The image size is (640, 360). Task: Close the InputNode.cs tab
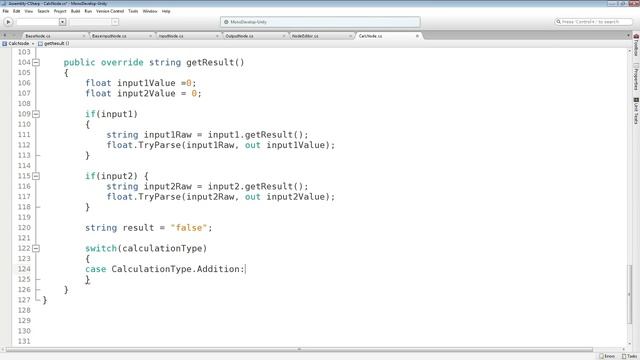point(217,36)
